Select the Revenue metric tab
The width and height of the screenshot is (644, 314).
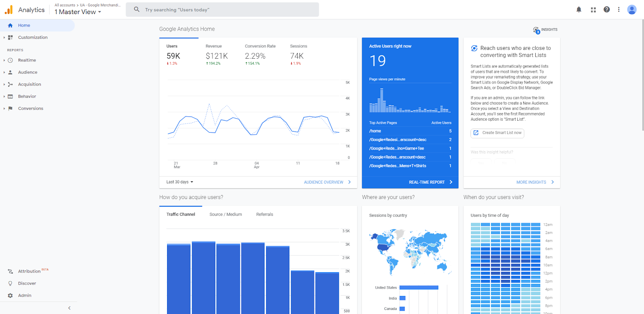[x=217, y=55]
